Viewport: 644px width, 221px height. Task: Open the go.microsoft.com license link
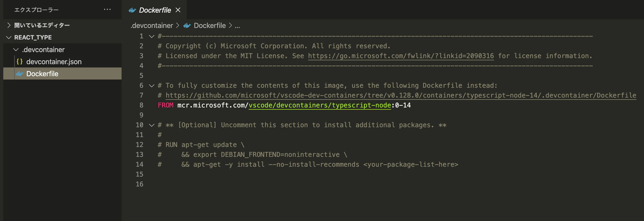(x=401, y=56)
